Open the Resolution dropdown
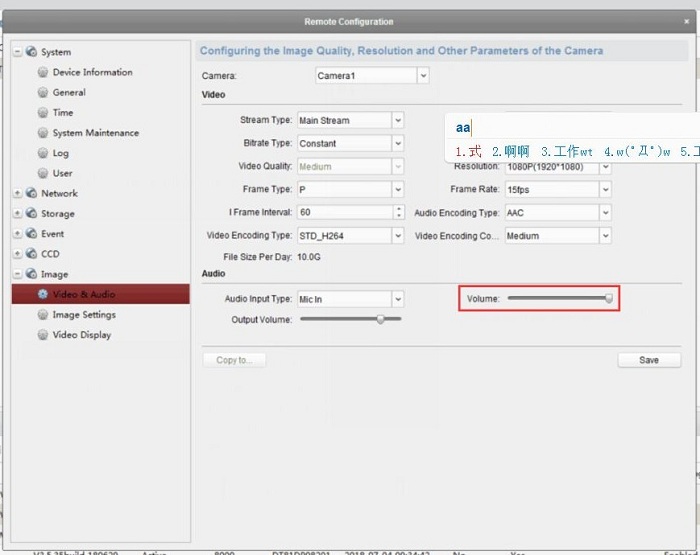Screen dimensions: 700x555 coord(605,167)
